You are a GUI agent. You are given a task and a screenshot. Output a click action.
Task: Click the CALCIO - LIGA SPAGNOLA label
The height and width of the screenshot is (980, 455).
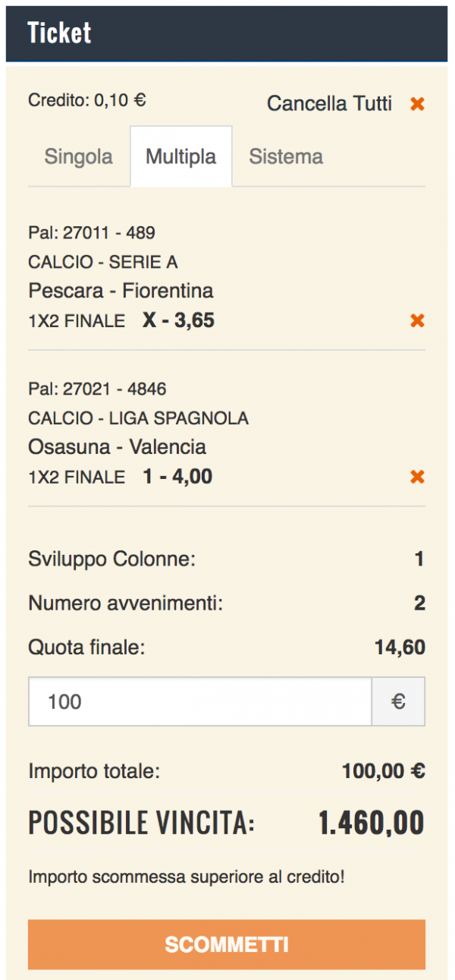(138, 418)
